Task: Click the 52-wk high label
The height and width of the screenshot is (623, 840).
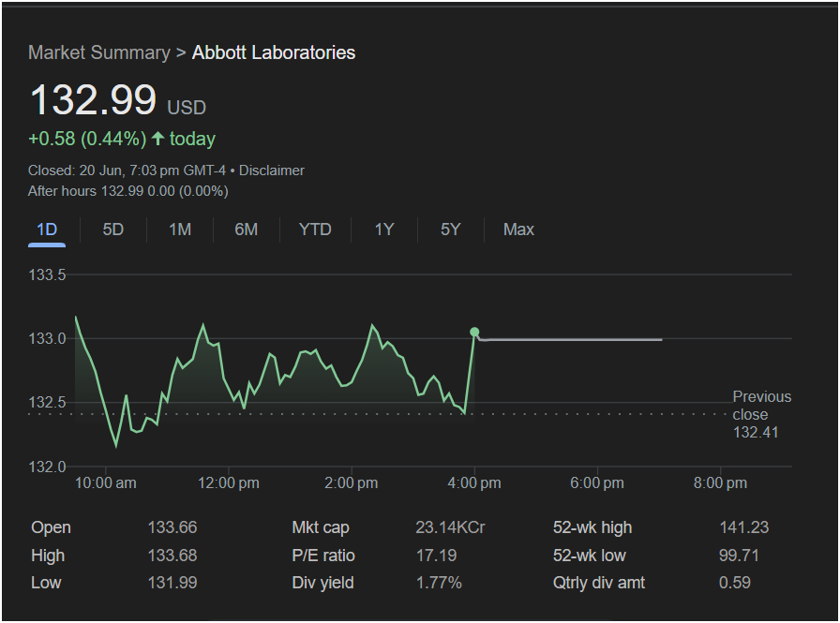Action: [x=592, y=527]
